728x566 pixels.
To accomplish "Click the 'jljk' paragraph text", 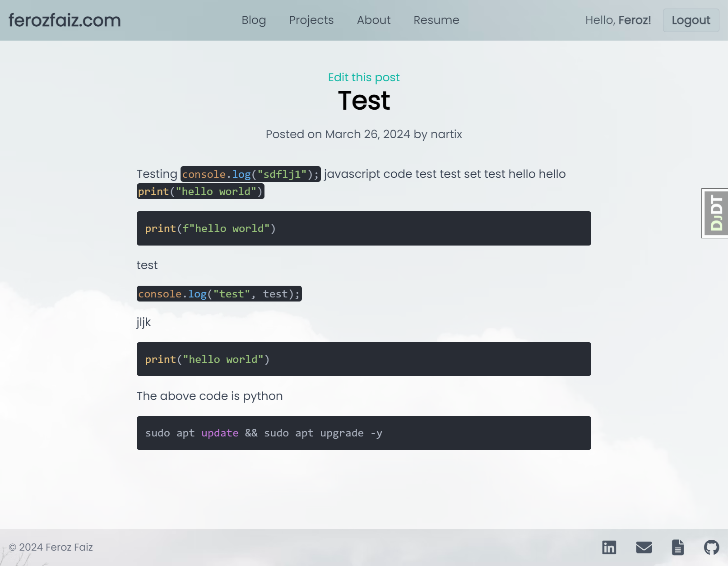I will (144, 322).
